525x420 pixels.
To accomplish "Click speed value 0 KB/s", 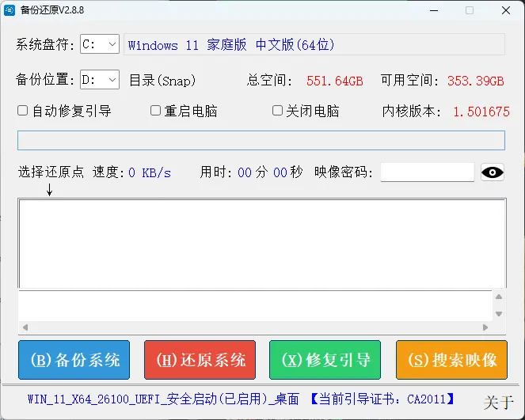I will click(x=150, y=172).
